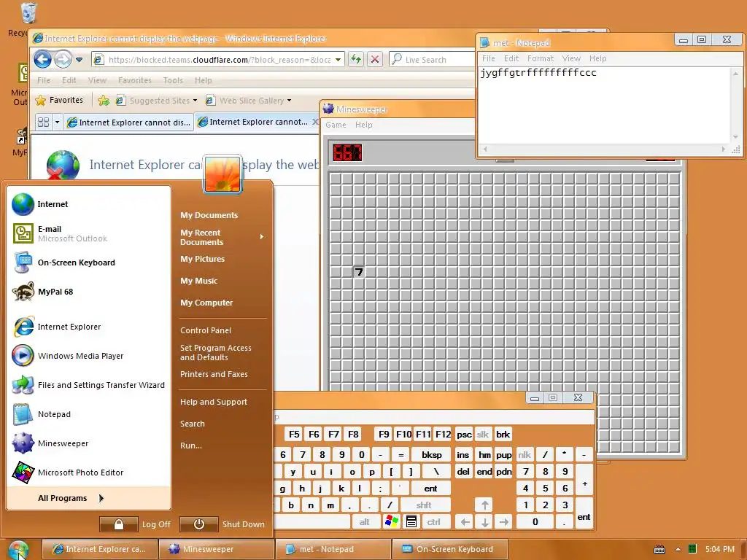Click Shut Down in the Start menu
The height and width of the screenshot is (560, 747).
(223, 524)
